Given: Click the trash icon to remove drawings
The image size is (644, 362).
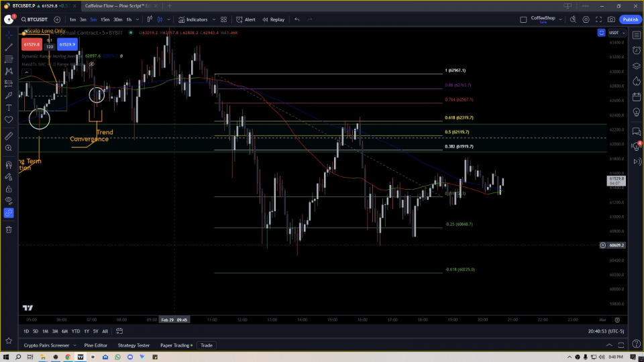Looking at the screenshot, I should click(x=9, y=229).
